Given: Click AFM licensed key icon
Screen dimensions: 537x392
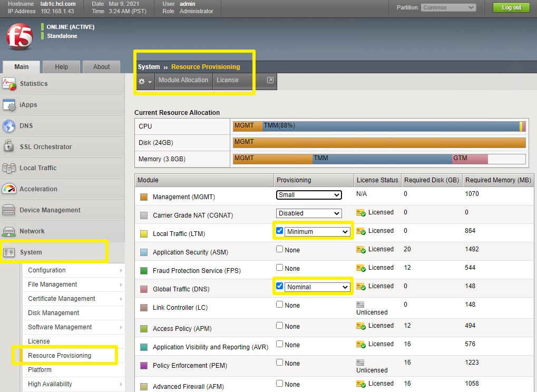Looking at the screenshot, I should [x=360, y=384].
